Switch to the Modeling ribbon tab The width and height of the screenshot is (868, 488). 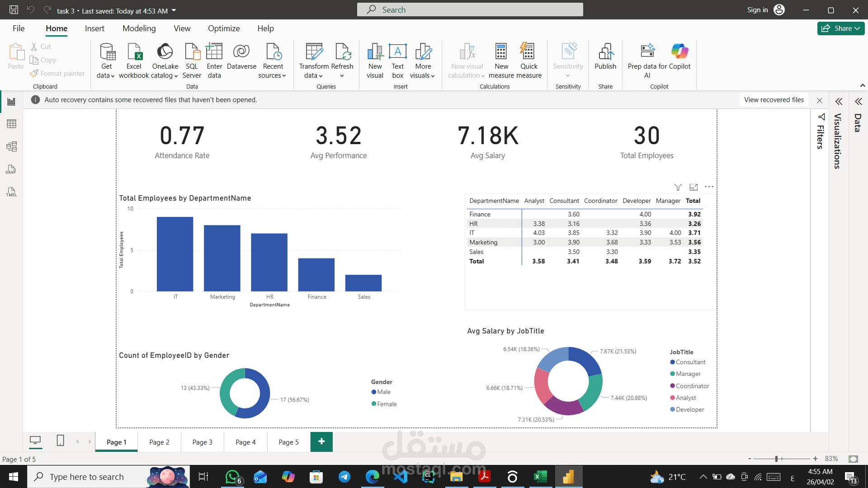coord(139,28)
